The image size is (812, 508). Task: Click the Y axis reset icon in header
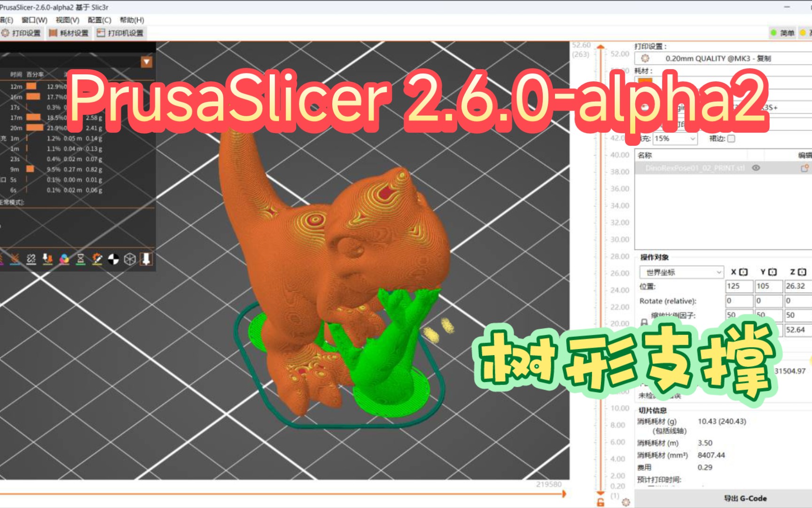pos(773,272)
